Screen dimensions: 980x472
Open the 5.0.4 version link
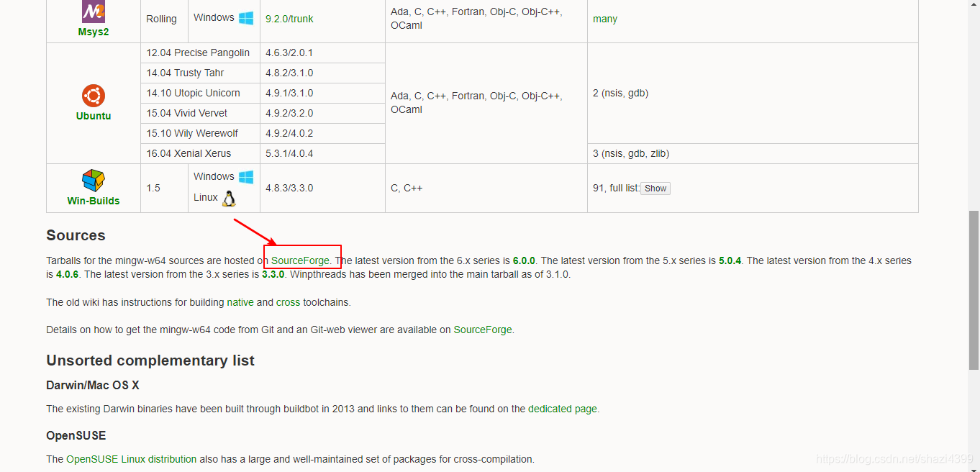(x=730, y=260)
